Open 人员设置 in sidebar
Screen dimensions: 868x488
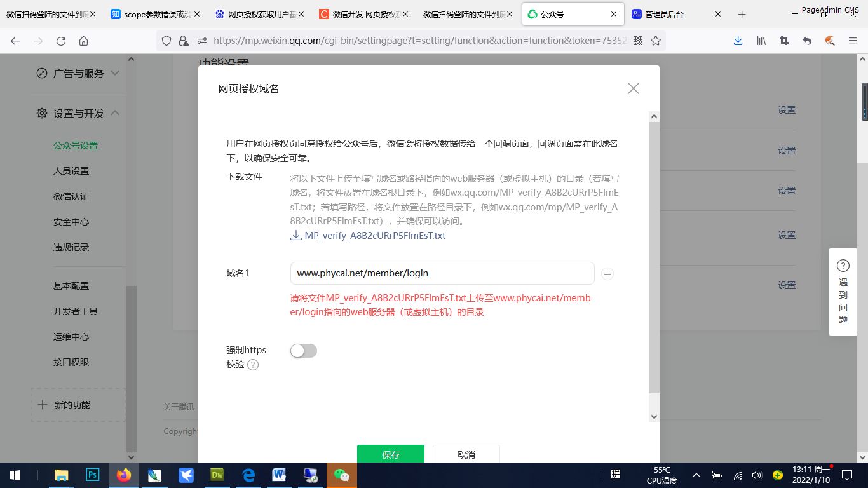click(71, 171)
